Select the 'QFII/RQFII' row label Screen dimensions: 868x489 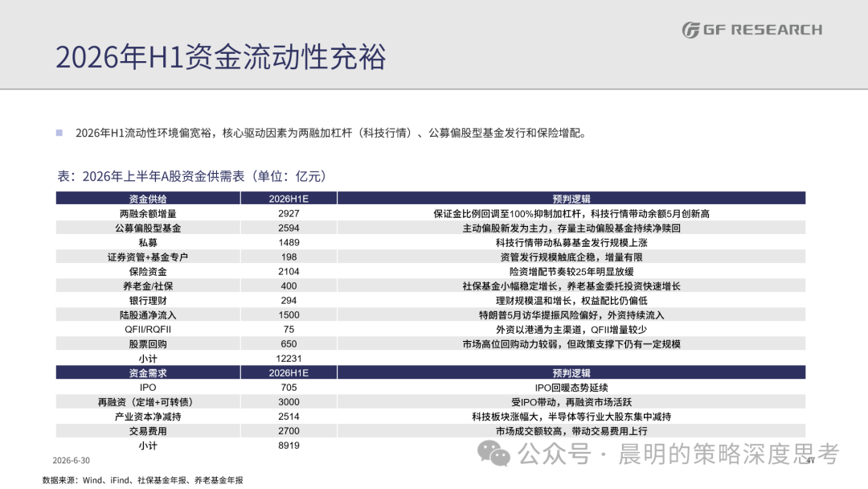148,330
